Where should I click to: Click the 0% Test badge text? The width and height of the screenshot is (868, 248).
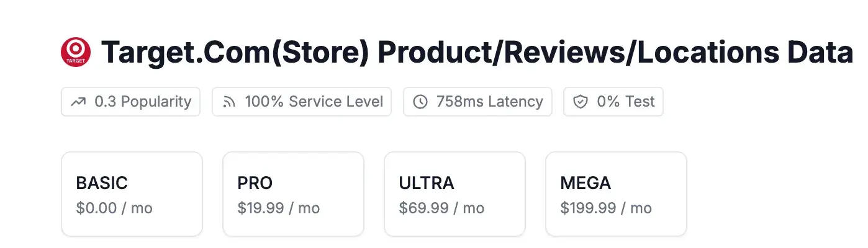pos(626,102)
